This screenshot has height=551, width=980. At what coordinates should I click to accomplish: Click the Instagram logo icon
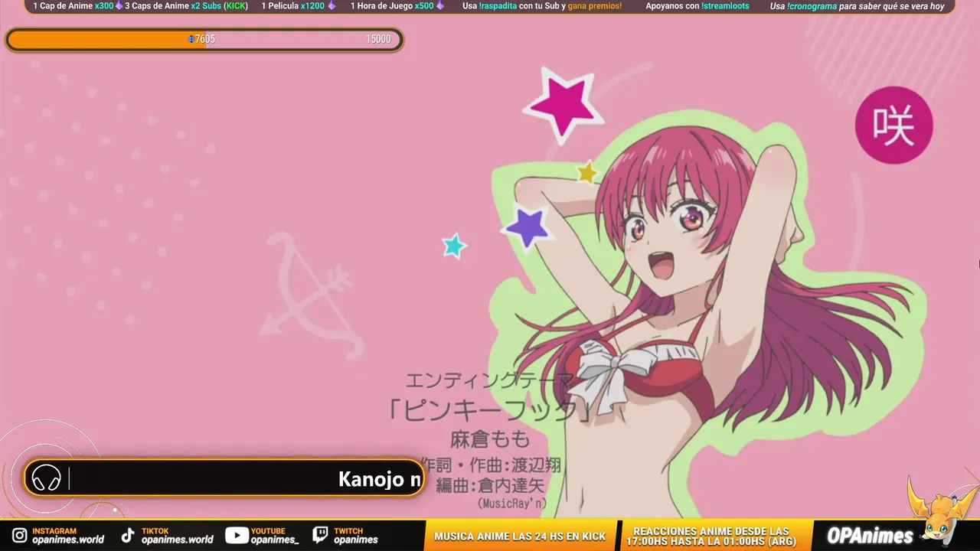pyautogui.click(x=19, y=536)
